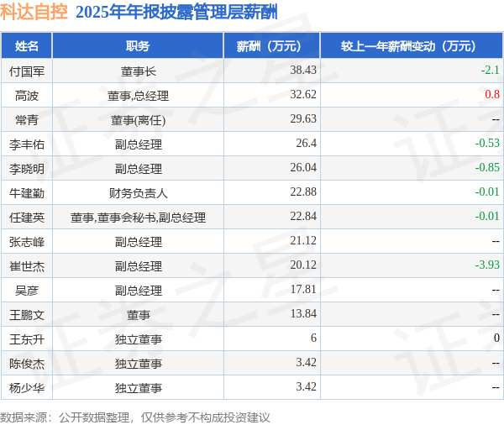
Task: Click the salary value 26.4
Action: pyautogui.click(x=306, y=143)
